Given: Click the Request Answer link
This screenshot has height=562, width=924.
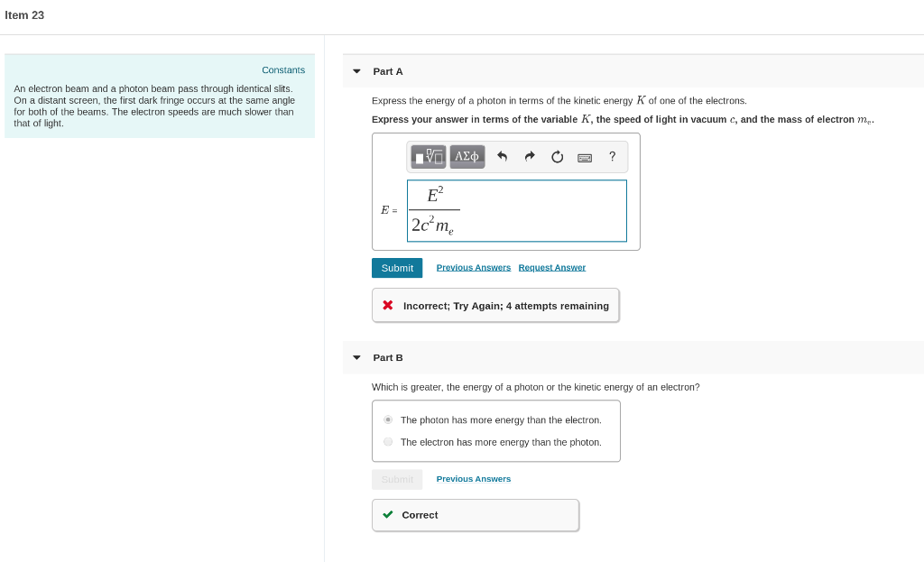Looking at the screenshot, I should (552, 267).
